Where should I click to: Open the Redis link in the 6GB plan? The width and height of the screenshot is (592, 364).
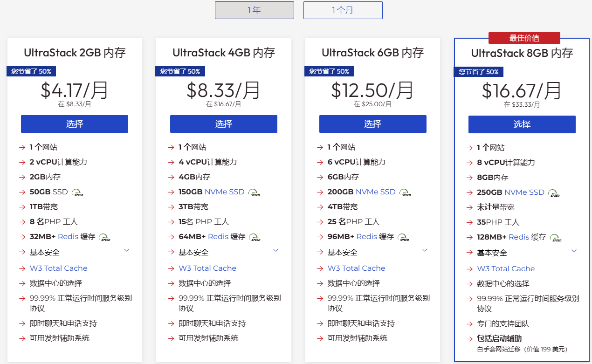coord(366,236)
